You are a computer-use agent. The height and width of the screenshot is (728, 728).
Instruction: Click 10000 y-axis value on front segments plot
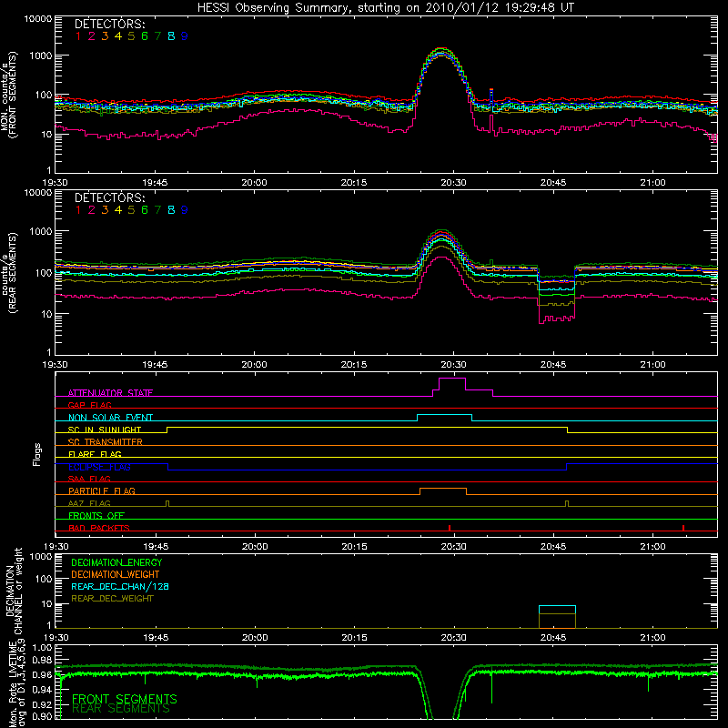click(x=38, y=19)
